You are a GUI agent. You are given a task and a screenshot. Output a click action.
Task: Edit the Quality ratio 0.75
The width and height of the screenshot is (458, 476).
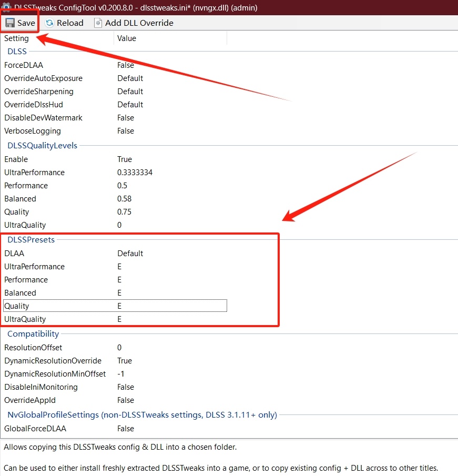(x=125, y=212)
